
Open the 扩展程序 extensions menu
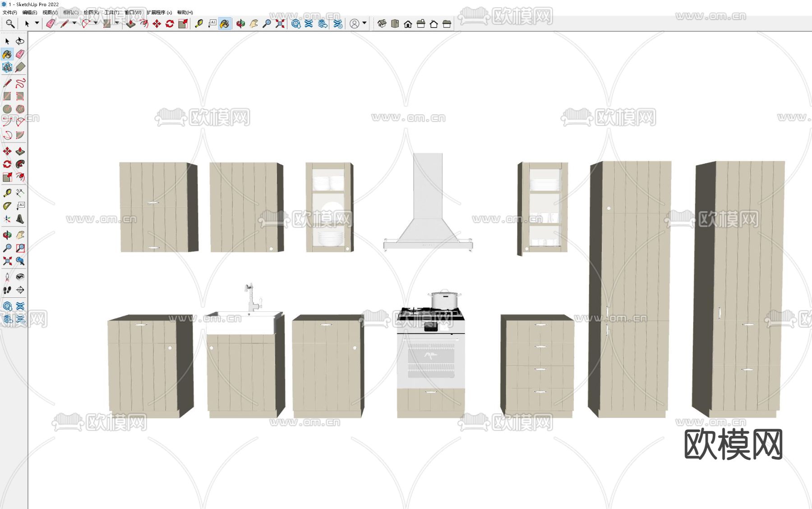coord(159,13)
